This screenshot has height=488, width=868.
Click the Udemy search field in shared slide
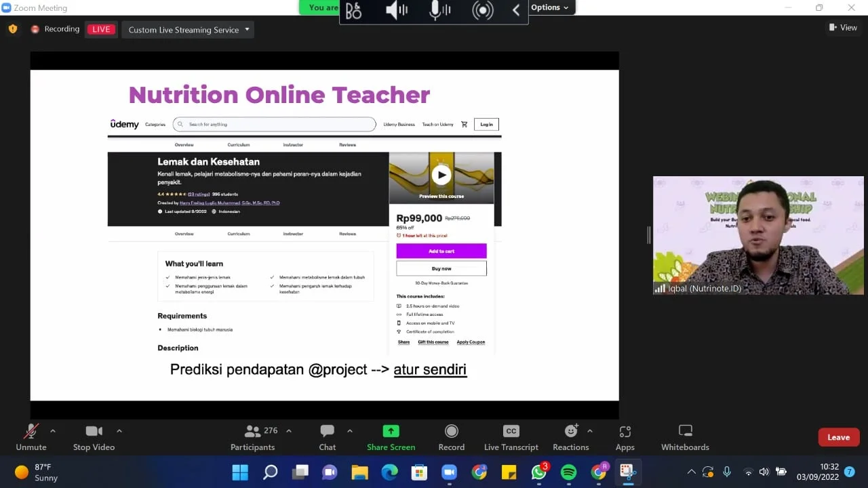pos(275,124)
